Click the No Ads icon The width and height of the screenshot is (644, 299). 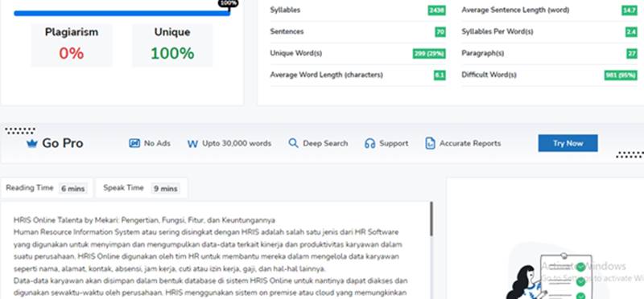click(134, 143)
